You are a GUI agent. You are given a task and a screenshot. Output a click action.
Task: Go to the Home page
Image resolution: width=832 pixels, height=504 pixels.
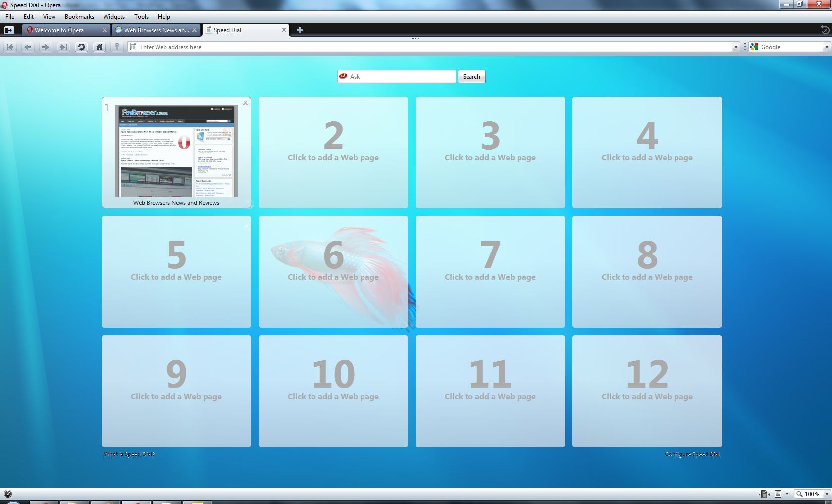99,47
